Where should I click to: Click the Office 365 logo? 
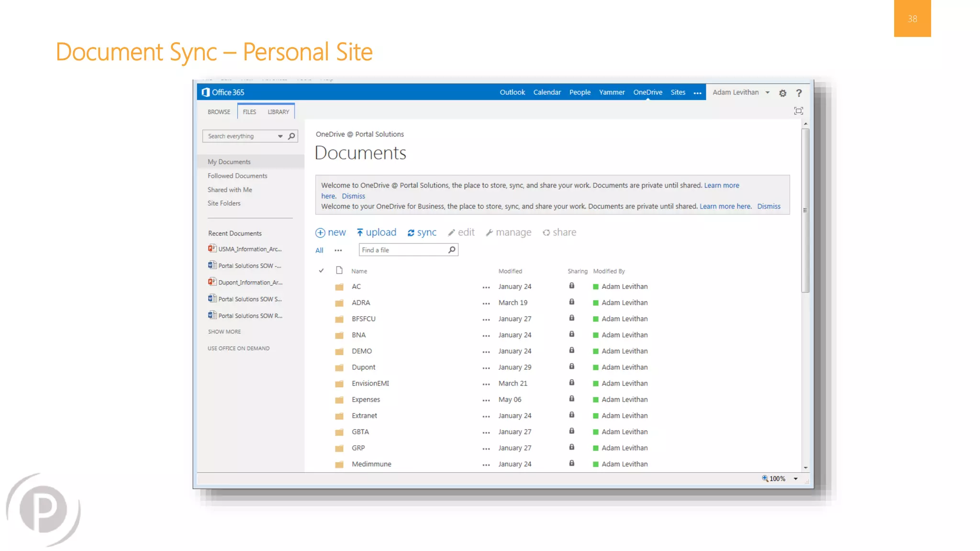223,92
